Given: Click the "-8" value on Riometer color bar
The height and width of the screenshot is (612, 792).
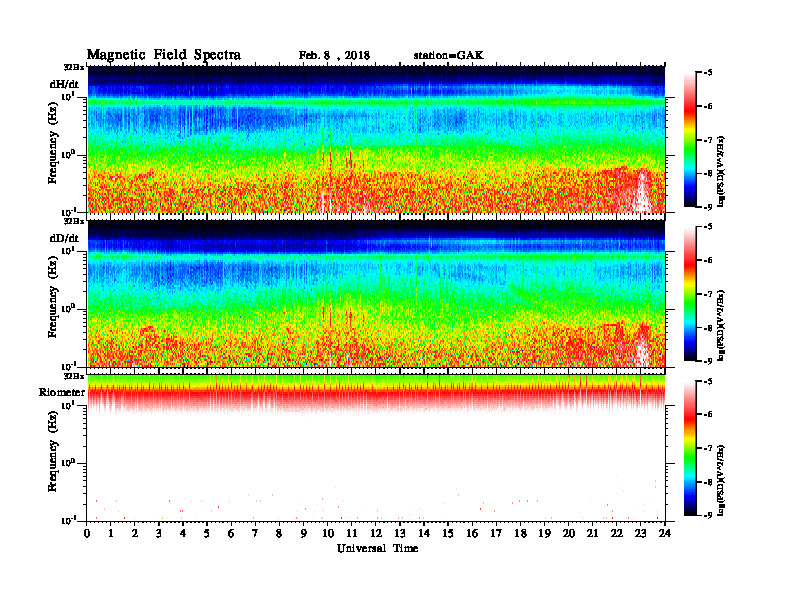Looking at the screenshot, I should [x=708, y=482].
